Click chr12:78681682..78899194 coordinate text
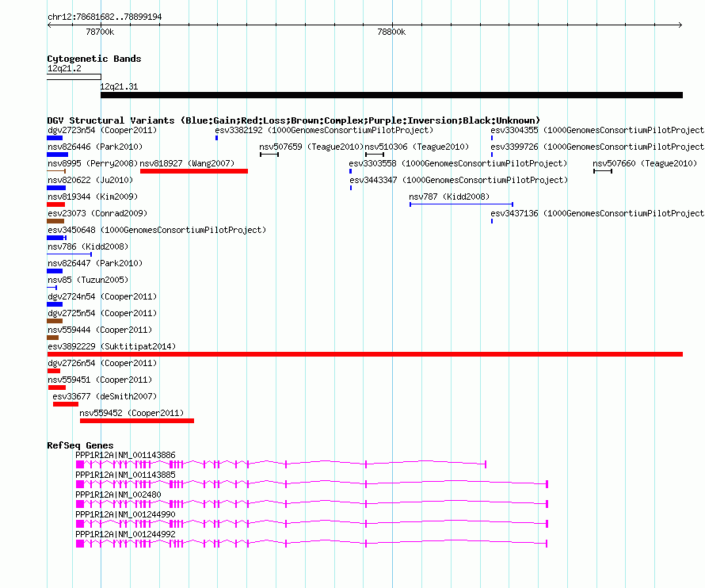Viewport: 705px width, 588px height. tap(105, 17)
